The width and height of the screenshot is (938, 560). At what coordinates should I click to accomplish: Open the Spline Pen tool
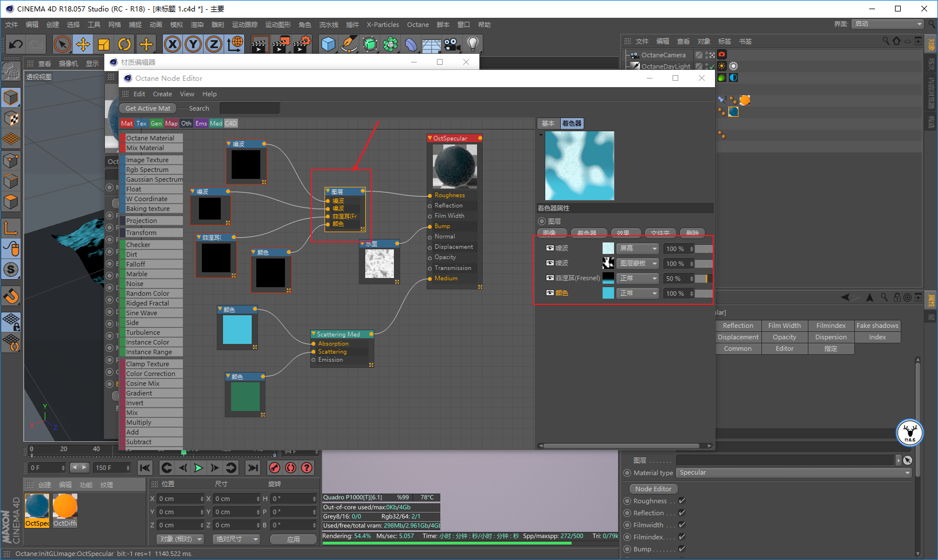[349, 44]
